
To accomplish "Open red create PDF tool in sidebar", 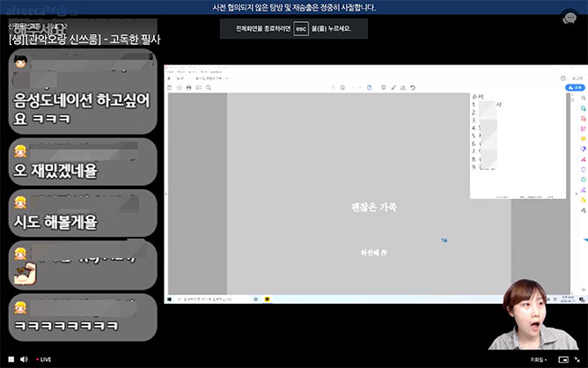I will point(583,119).
